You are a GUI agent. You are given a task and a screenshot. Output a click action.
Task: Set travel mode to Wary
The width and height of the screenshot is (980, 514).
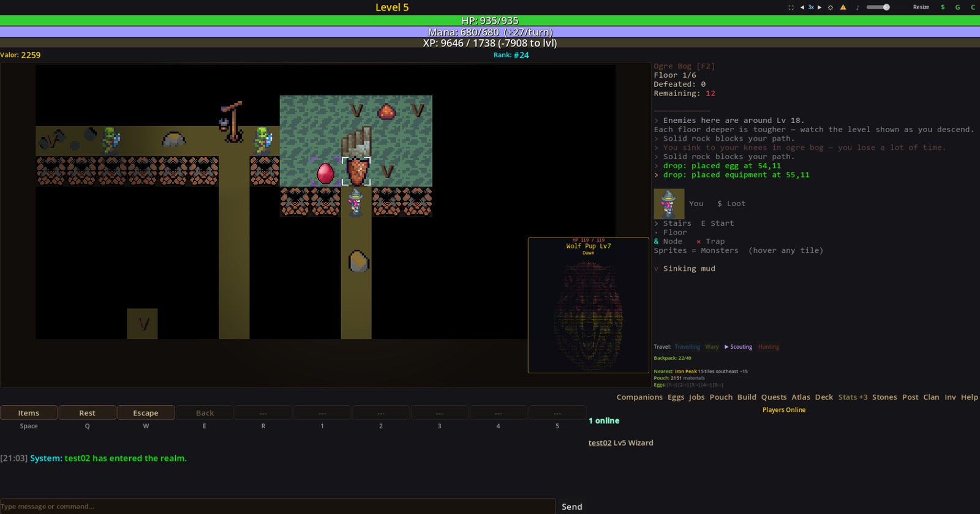point(712,347)
